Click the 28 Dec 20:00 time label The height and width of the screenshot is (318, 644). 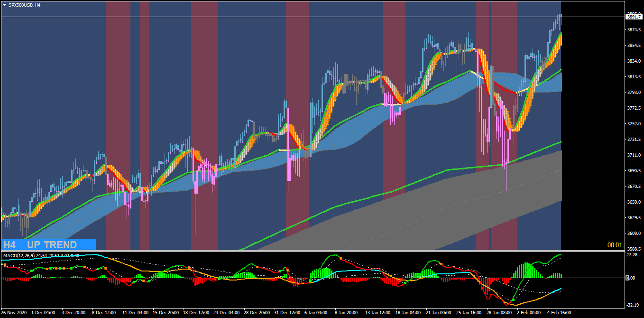(x=257, y=313)
